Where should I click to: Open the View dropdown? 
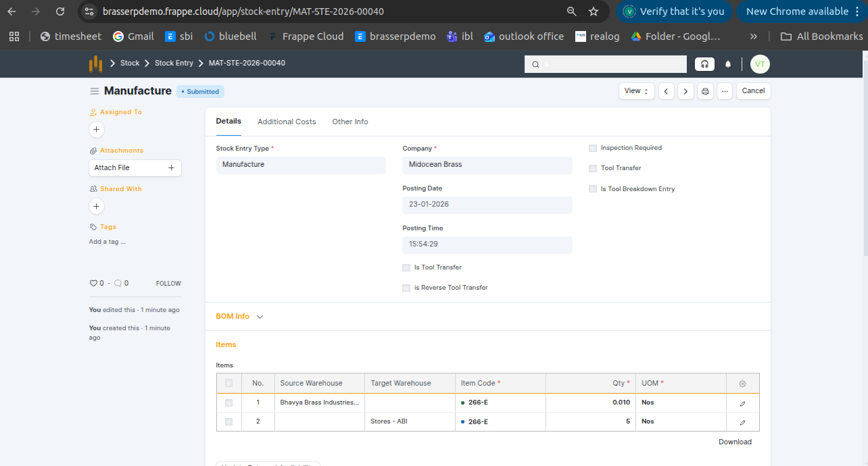tap(636, 91)
